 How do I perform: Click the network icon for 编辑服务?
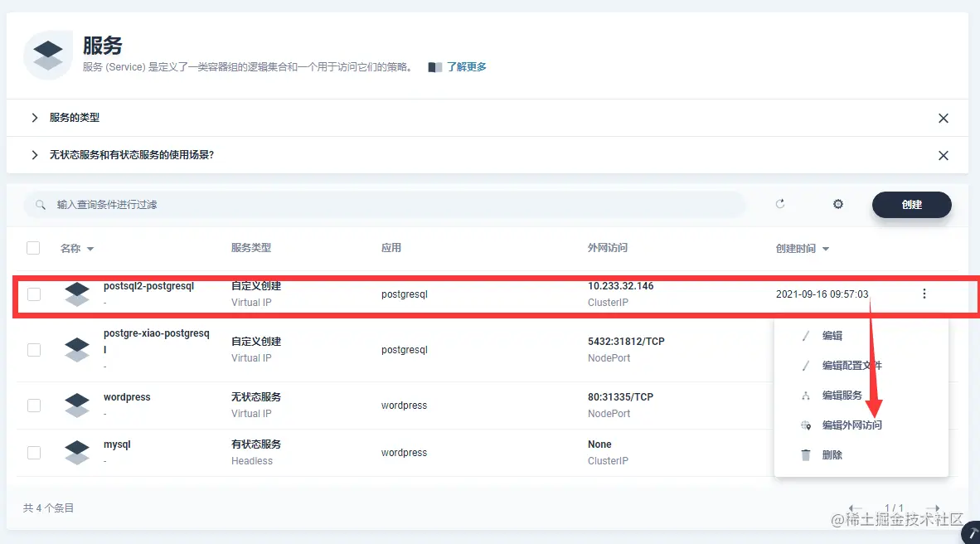pyautogui.click(x=806, y=396)
